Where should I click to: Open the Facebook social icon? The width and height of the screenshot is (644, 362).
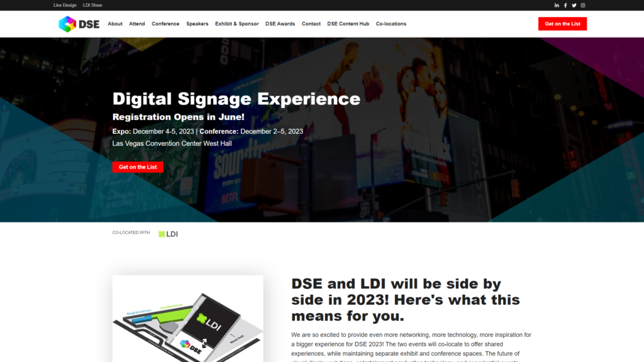pos(565,5)
